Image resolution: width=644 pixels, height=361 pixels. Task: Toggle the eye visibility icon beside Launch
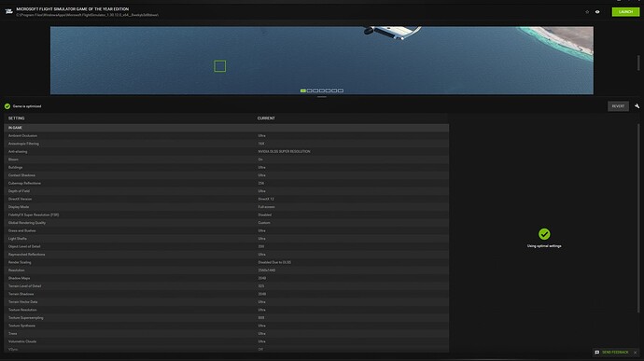pos(597,12)
